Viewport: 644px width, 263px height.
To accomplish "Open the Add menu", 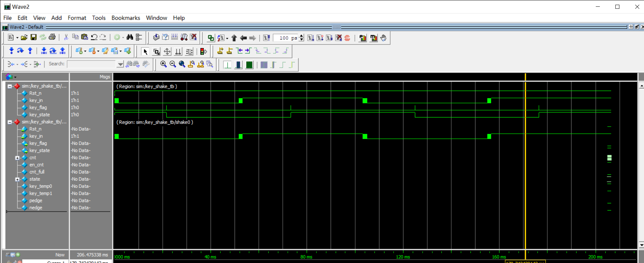I will tap(56, 18).
